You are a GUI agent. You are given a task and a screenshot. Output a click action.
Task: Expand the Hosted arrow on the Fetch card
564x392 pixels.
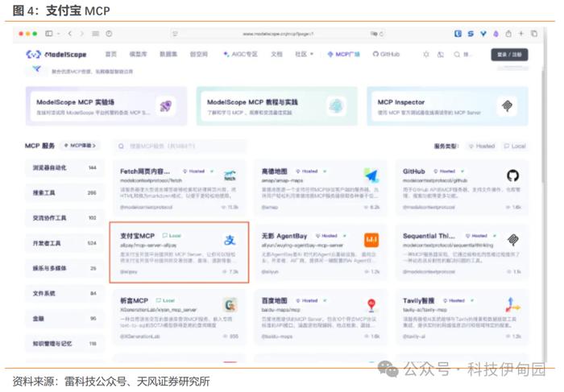(212, 171)
